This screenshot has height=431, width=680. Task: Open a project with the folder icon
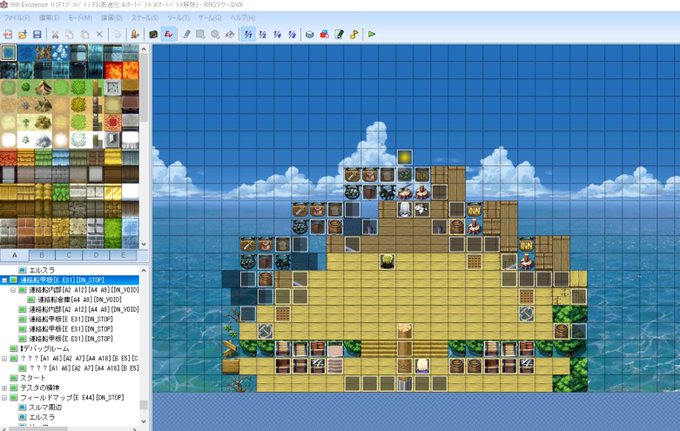click(23, 34)
